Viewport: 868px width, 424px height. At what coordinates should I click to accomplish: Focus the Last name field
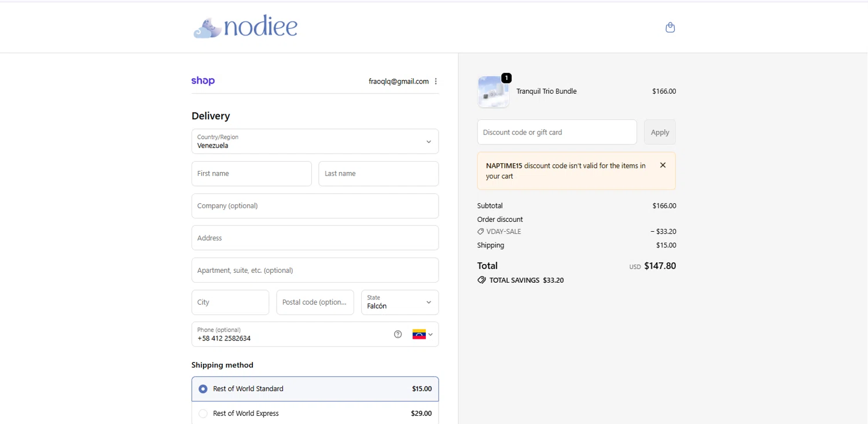pos(378,174)
